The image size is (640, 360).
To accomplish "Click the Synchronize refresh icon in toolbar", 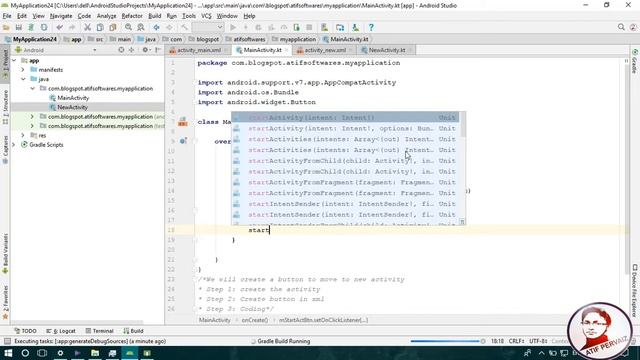I will pyautogui.click(x=31, y=27).
